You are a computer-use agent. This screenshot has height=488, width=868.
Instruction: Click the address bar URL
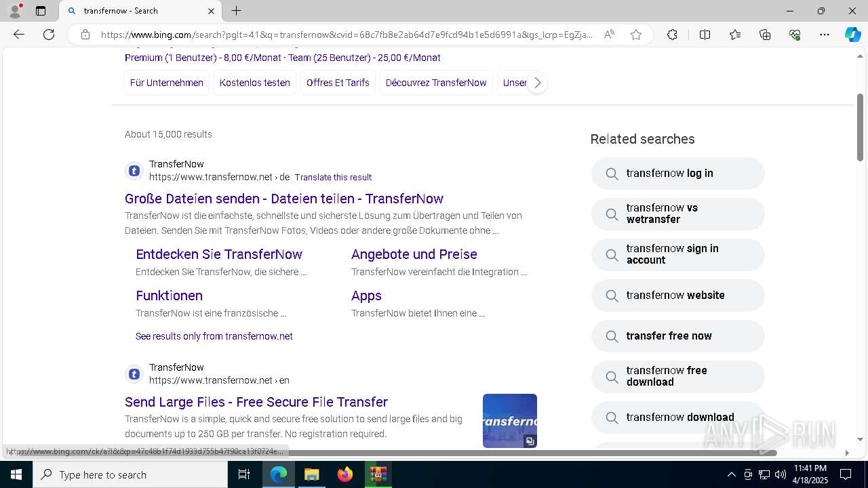tap(347, 35)
